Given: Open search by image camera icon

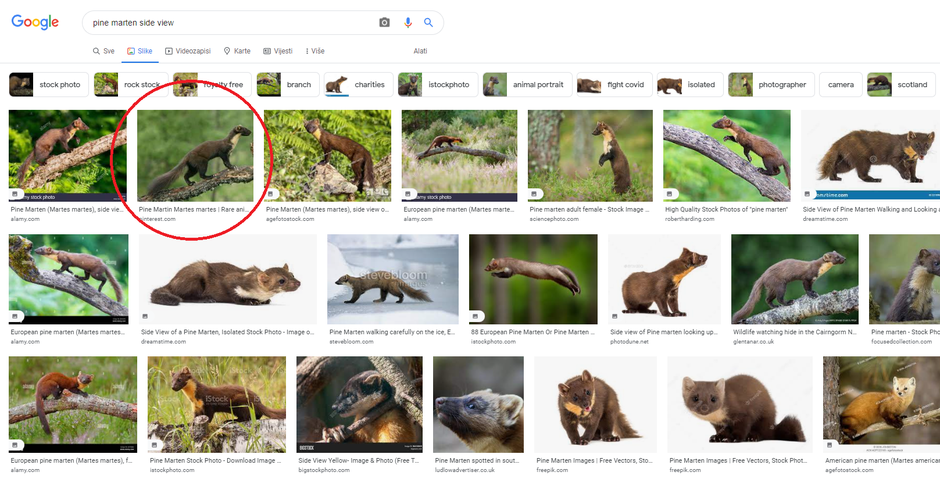Looking at the screenshot, I should (384, 22).
